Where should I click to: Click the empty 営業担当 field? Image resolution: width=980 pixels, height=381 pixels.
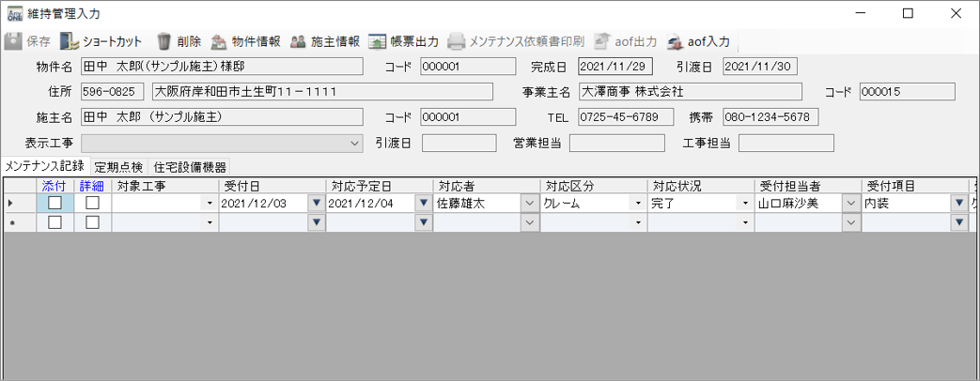point(617,143)
